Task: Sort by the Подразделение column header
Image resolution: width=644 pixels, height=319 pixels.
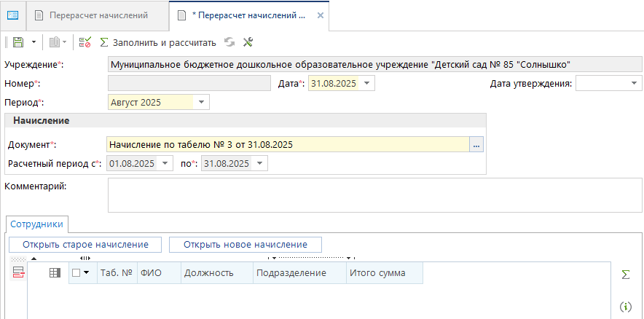Action: tap(300, 273)
